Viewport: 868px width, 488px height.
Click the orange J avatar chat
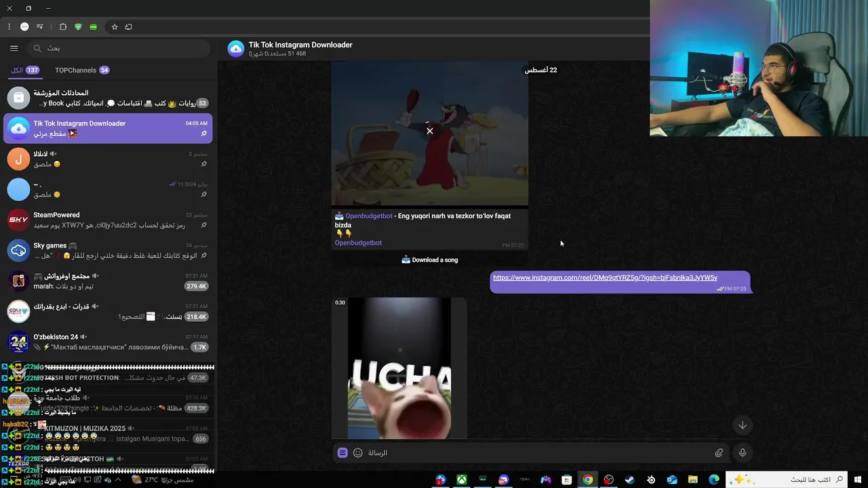(x=18, y=159)
